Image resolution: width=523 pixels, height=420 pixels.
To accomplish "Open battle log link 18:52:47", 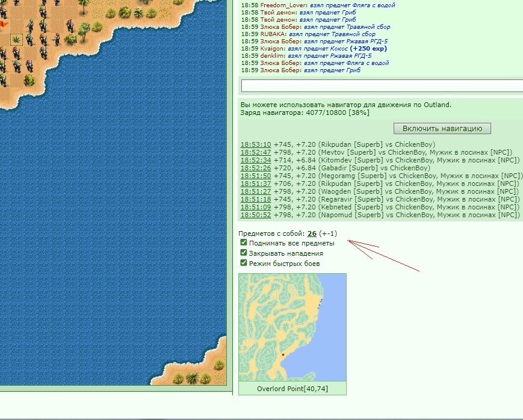I will 256,152.
